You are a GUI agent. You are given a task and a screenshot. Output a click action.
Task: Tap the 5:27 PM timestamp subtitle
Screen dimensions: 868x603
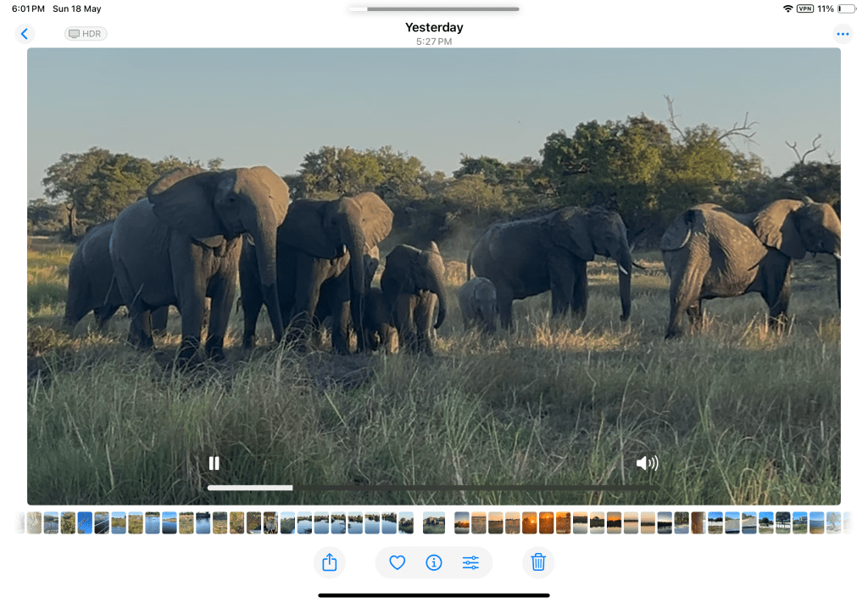(434, 41)
